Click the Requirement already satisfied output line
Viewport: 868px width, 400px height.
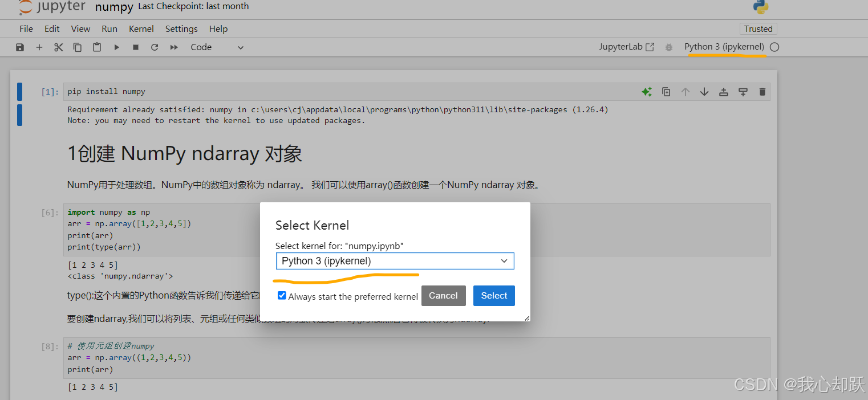(x=338, y=109)
